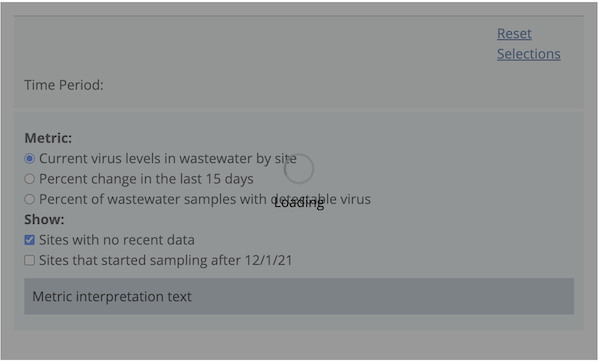600x364 pixels.
Task: Select the Current virus levels radio button
Action: [x=29, y=158]
